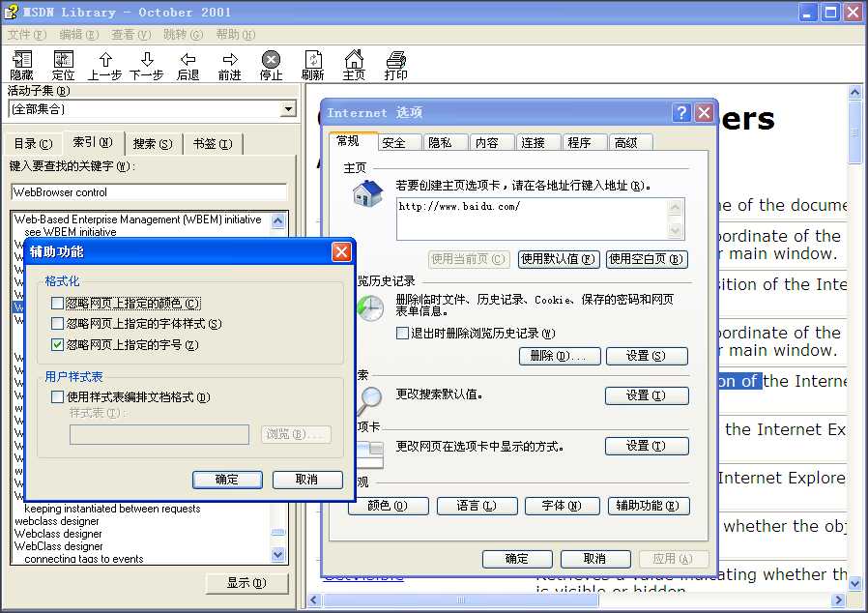Open the 跳转 menu
The height and width of the screenshot is (613, 868).
point(184,35)
